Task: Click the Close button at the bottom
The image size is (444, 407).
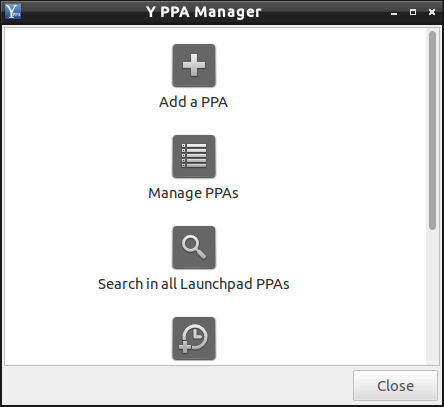Action: click(395, 386)
